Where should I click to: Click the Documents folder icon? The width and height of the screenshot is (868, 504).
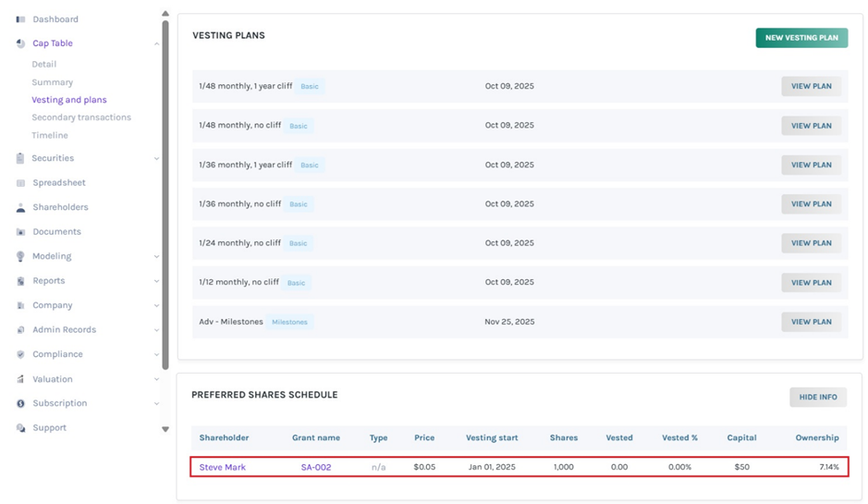pos(20,232)
